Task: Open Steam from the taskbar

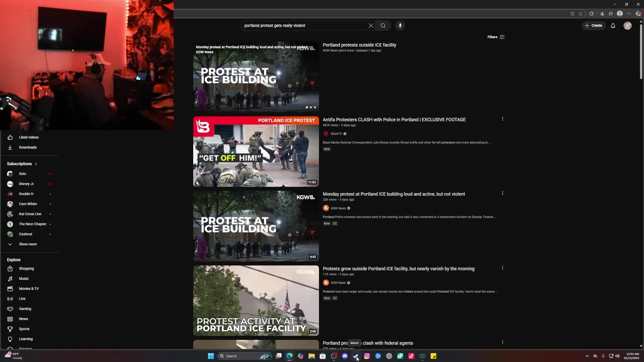Action: 356,356
